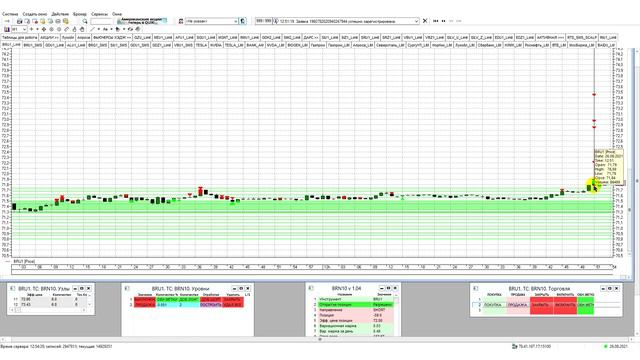Click the window icon of BRU1 Торговля table

point(476,288)
